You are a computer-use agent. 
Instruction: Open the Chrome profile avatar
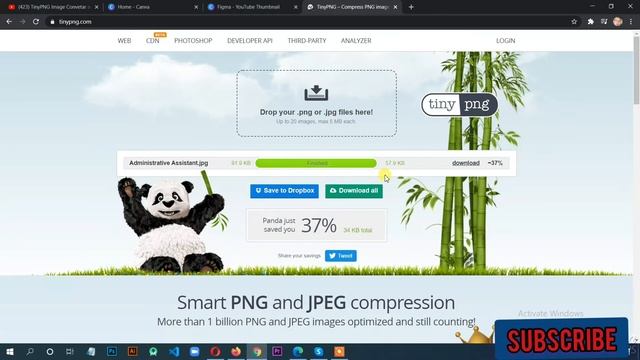618,22
